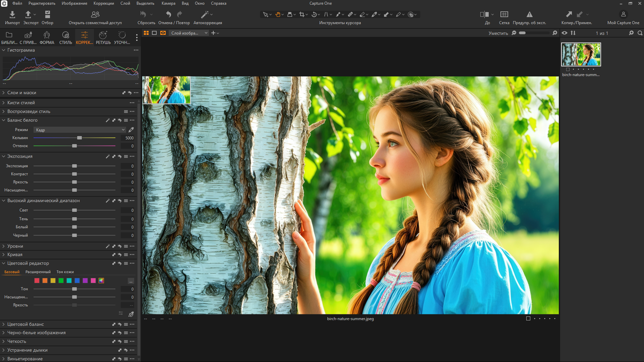The image size is (644, 362).
Task: Select the Pan hand cursor tool
Action: (x=278, y=14)
